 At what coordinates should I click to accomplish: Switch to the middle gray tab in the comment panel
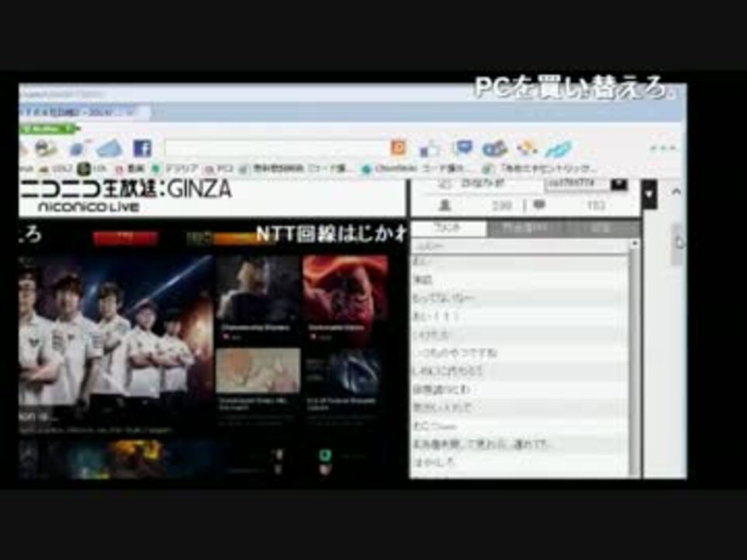pyautogui.click(x=524, y=229)
